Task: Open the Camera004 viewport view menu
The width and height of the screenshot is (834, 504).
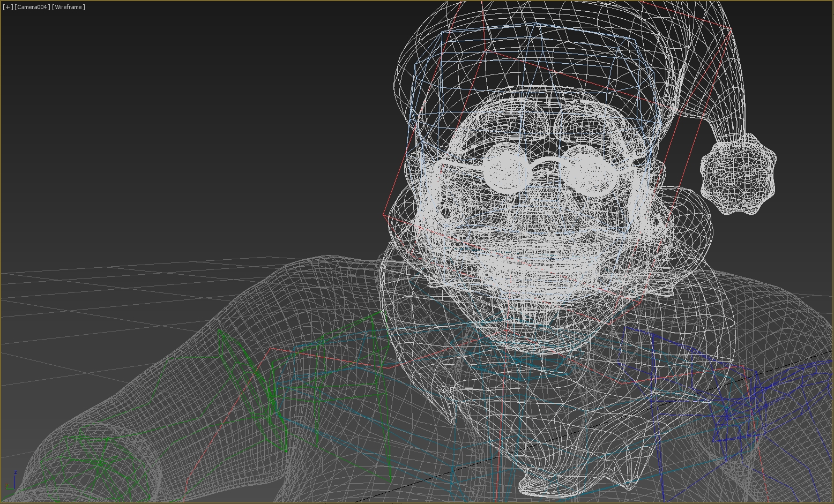Action: coord(32,7)
